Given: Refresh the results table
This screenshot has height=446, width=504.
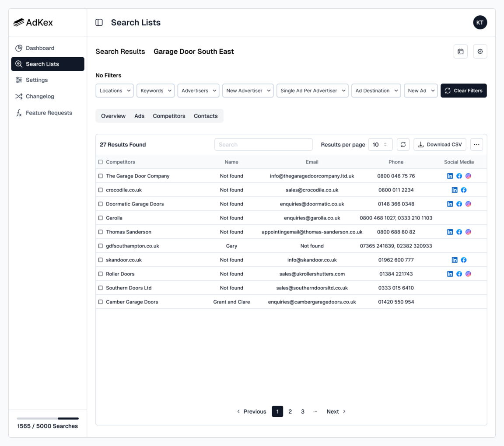Looking at the screenshot, I should click(x=403, y=144).
